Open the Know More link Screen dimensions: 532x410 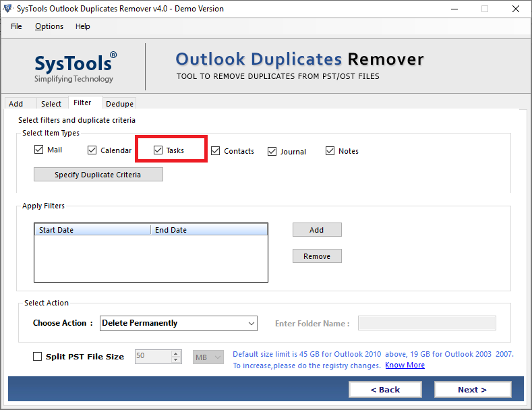pyautogui.click(x=405, y=365)
